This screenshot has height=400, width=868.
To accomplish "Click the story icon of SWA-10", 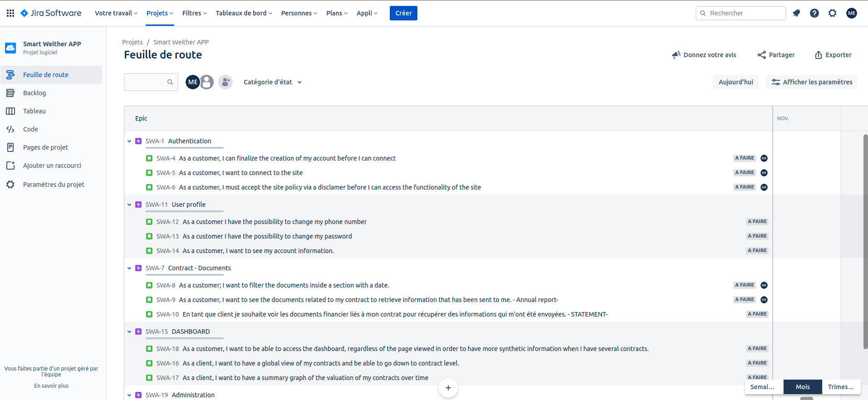I will pos(149,314).
